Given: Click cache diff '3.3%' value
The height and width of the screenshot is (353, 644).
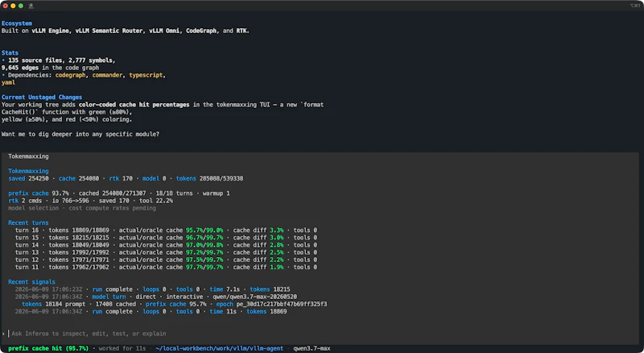Looking at the screenshot, I should [x=277, y=230].
